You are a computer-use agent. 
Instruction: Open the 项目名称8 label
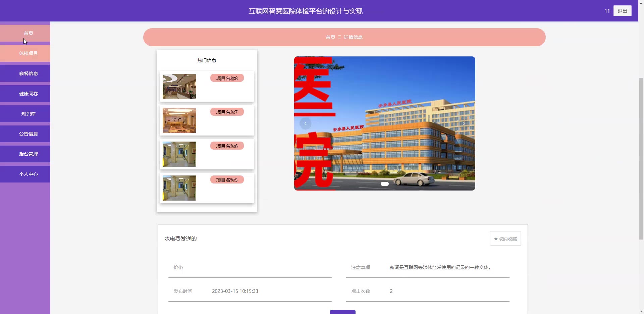(227, 78)
